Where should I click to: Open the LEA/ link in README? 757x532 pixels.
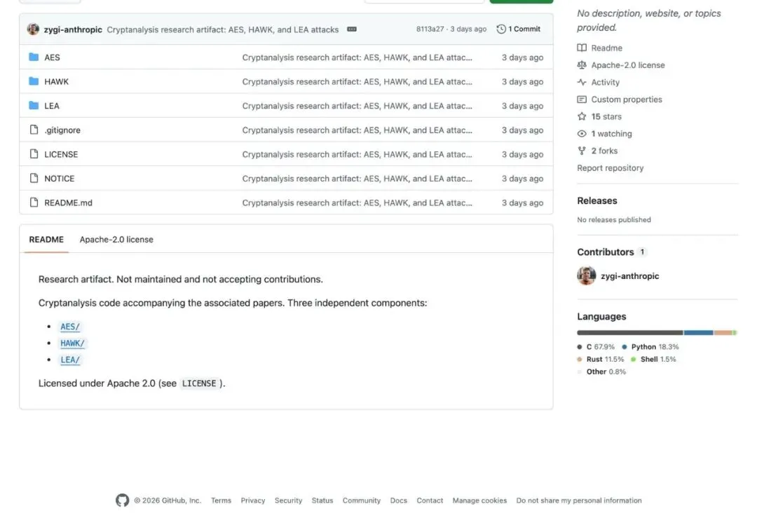coord(70,360)
